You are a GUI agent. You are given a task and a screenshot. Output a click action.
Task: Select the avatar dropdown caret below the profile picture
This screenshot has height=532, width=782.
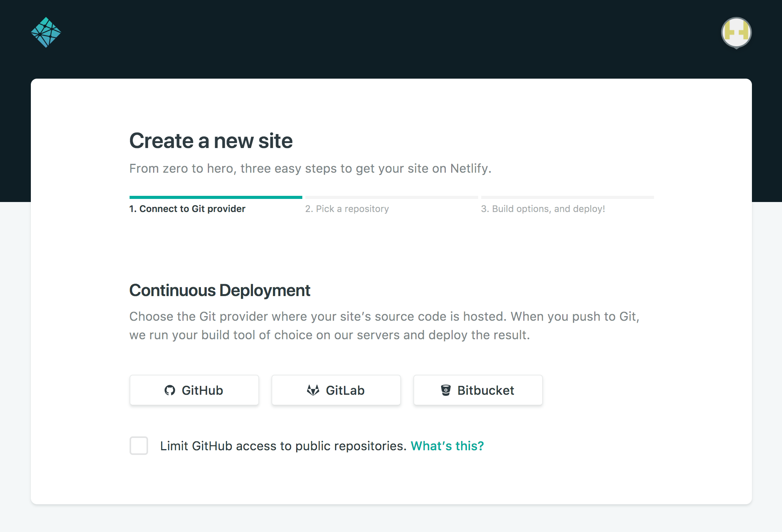pyautogui.click(x=736, y=48)
